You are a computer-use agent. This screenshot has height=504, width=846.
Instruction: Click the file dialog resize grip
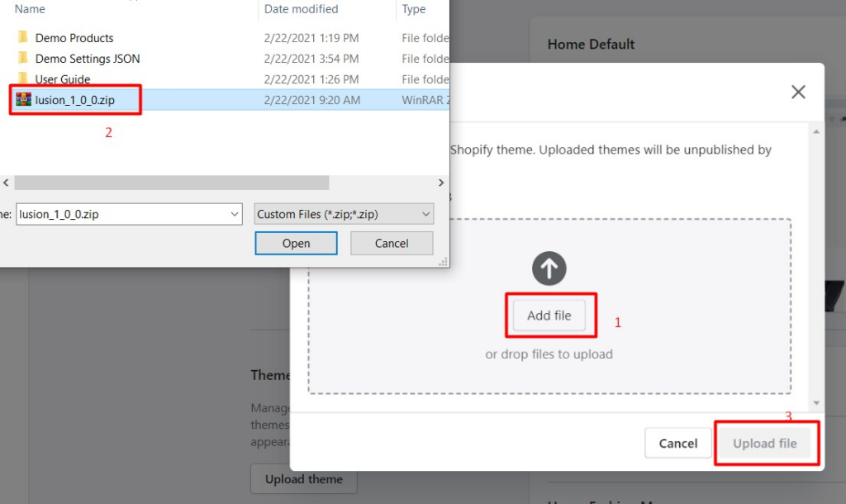[443, 262]
